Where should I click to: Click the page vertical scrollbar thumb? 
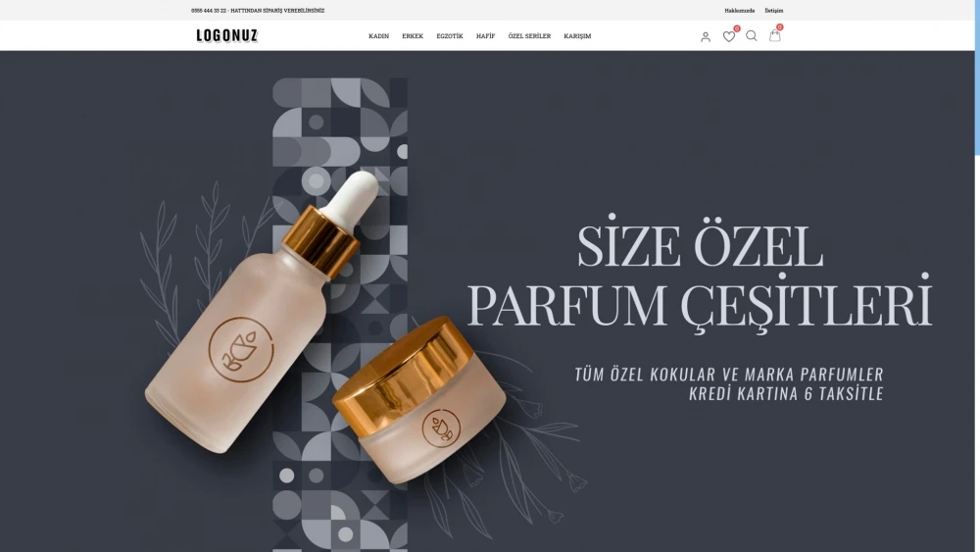click(x=977, y=77)
